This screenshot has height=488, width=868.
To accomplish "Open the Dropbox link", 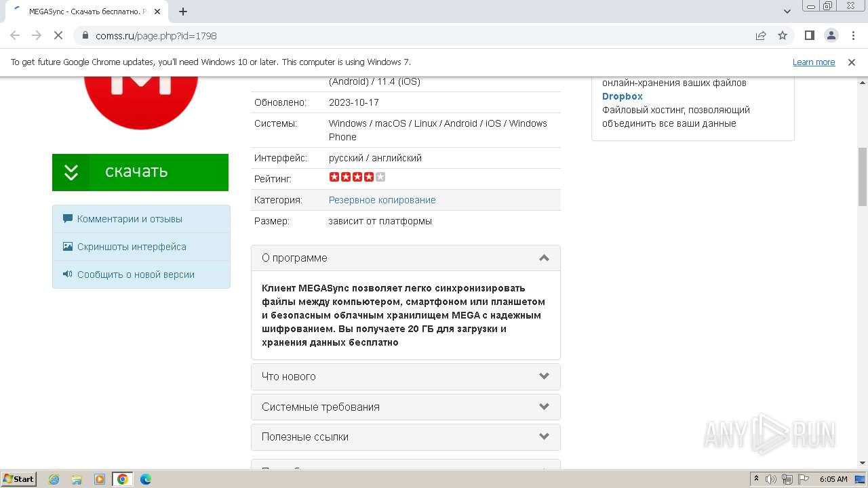I will [623, 96].
